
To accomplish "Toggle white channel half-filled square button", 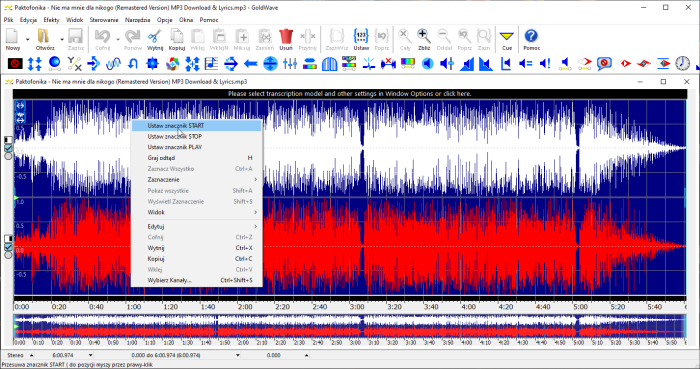I will (x=8, y=140).
